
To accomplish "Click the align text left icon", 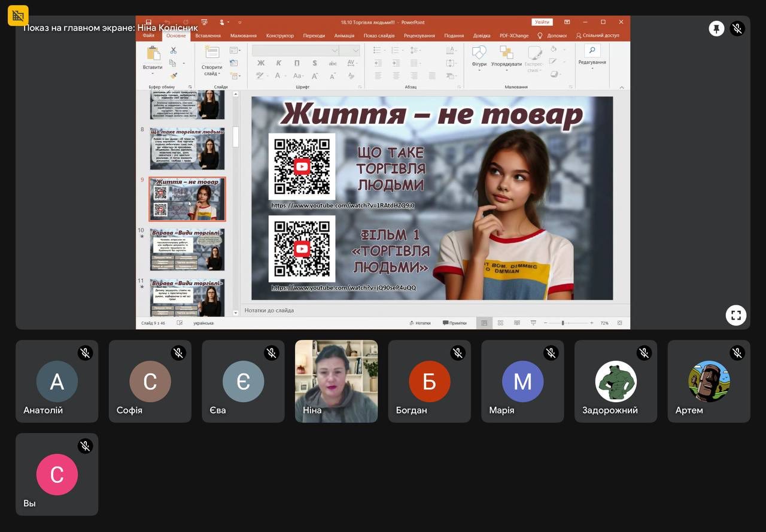I will (378, 76).
